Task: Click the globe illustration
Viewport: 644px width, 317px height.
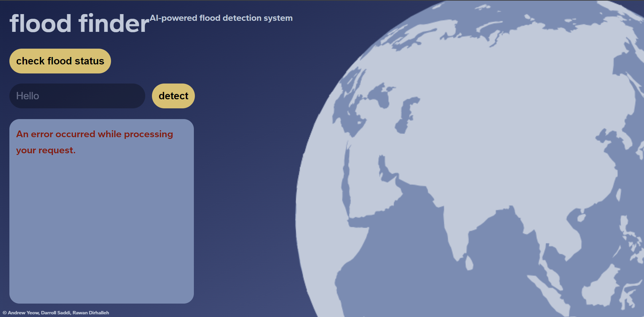Action: pyautogui.click(x=470, y=159)
